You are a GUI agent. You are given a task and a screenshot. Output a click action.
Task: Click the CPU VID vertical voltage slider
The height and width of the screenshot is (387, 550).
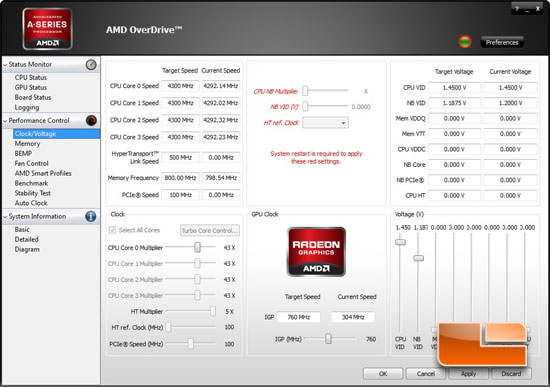point(400,242)
